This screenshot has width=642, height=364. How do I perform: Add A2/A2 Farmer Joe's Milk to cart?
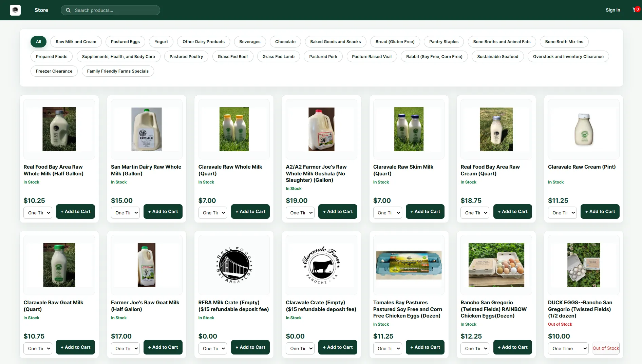pyautogui.click(x=338, y=211)
